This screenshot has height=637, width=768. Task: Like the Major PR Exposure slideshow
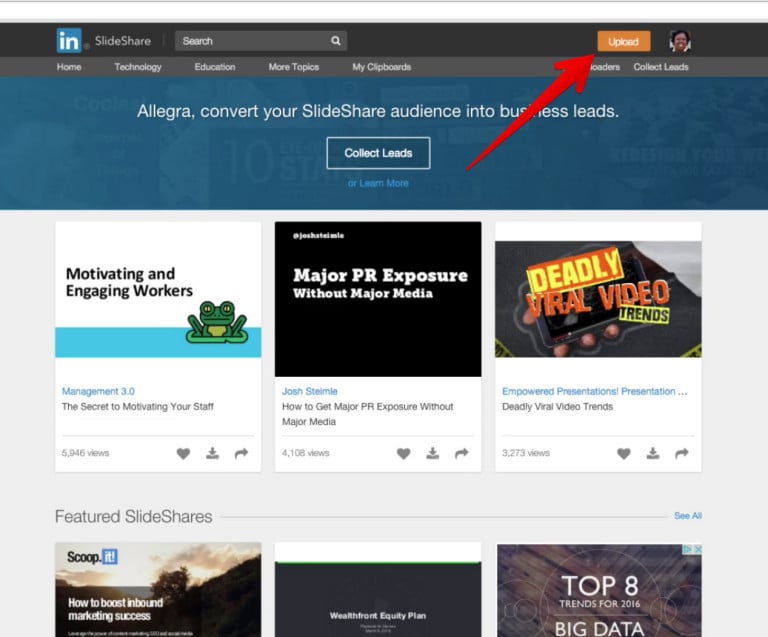click(404, 453)
